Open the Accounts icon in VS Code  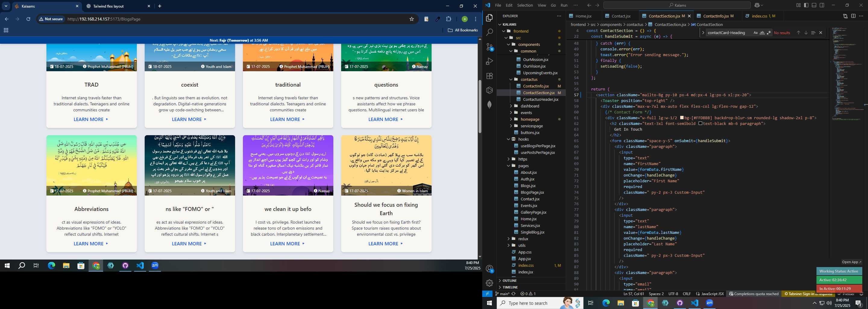489,269
